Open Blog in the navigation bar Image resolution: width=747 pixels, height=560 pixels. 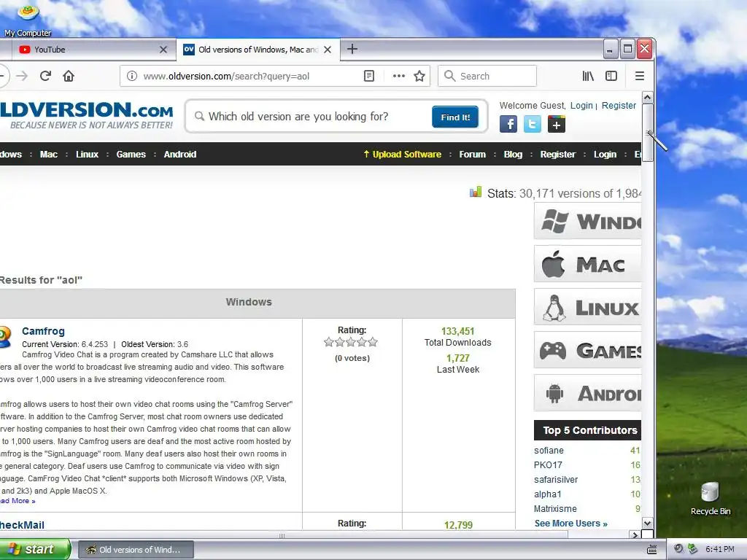513,155
